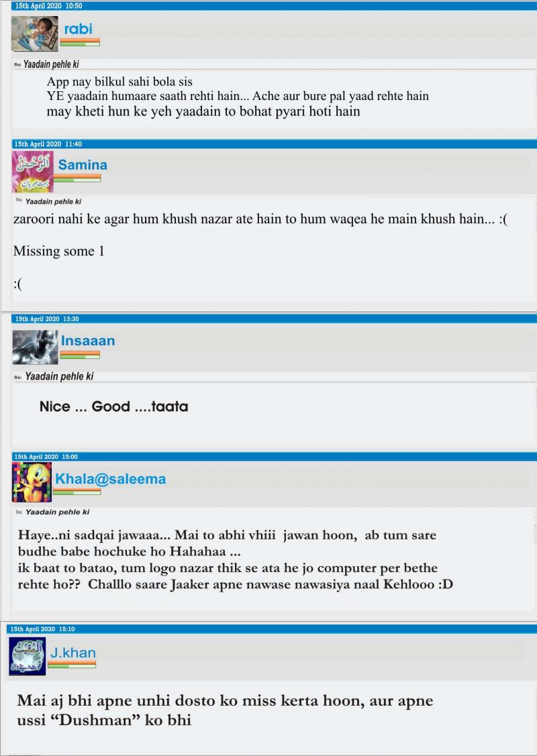
Task: Open the 15th April 2020 10:50 timestamp
Action: pos(48,6)
